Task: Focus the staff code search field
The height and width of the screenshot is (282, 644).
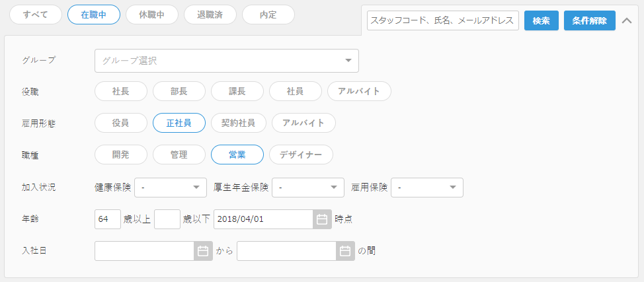Action: [x=443, y=20]
